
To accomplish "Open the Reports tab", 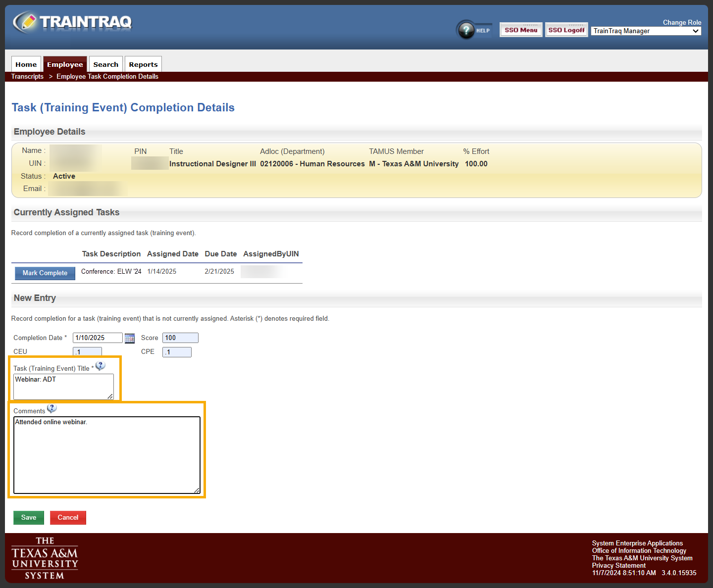I will point(143,64).
